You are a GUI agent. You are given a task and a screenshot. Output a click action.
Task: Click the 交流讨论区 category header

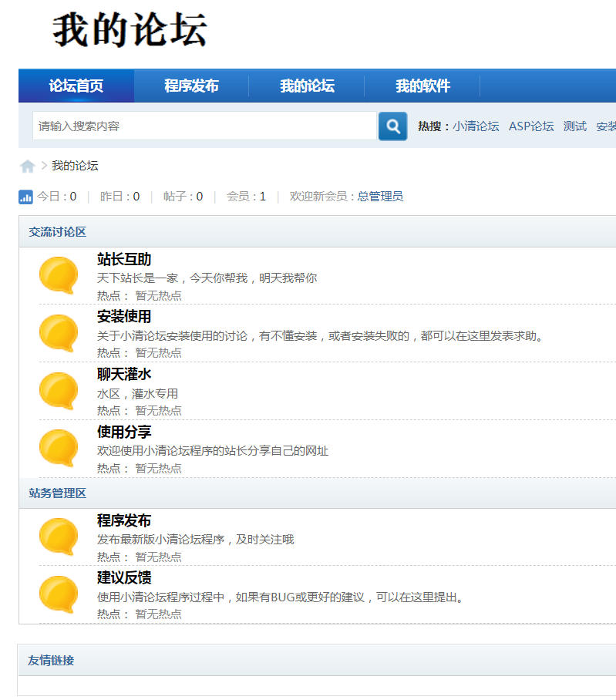pyautogui.click(x=58, y=232)
